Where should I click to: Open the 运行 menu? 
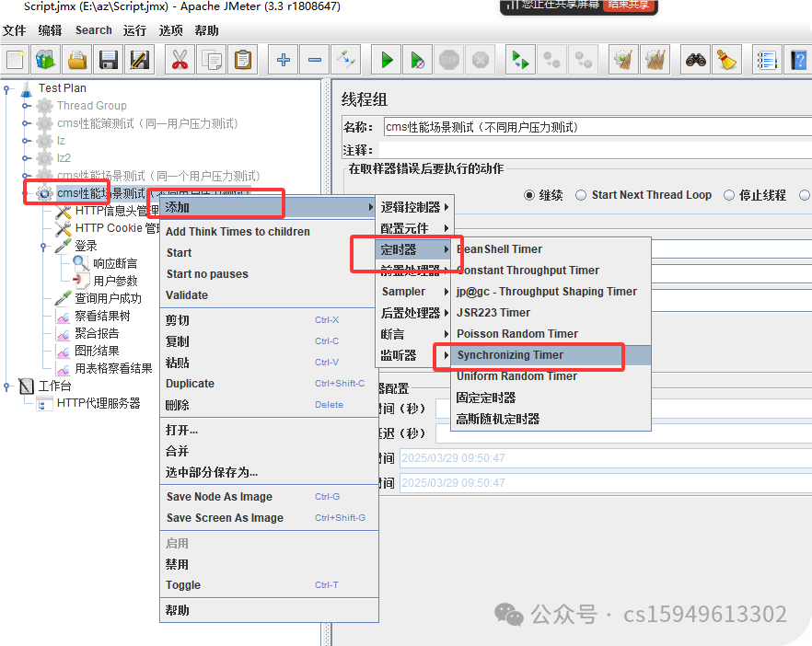tap(134, 30)
